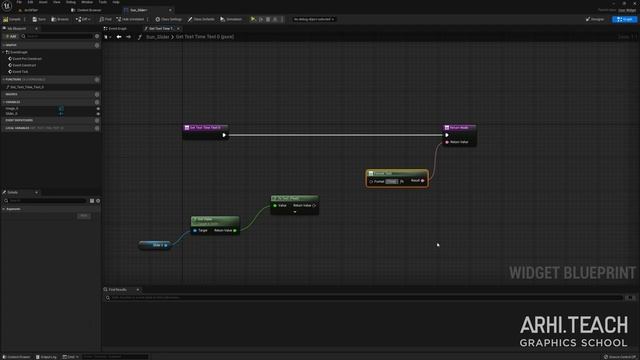Open Class Defaults
640x360 pixels.
pyautogui.click(x=201, y=19)
